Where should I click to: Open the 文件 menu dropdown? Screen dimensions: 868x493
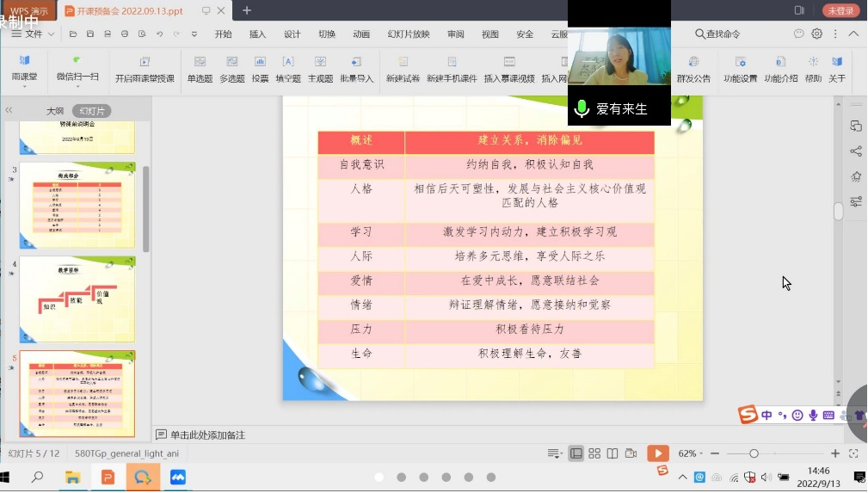[34, 34]
